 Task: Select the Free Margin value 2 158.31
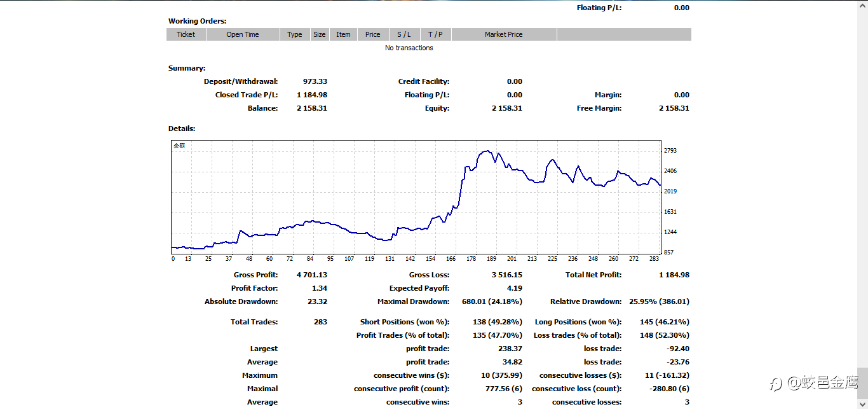[674, 108]
